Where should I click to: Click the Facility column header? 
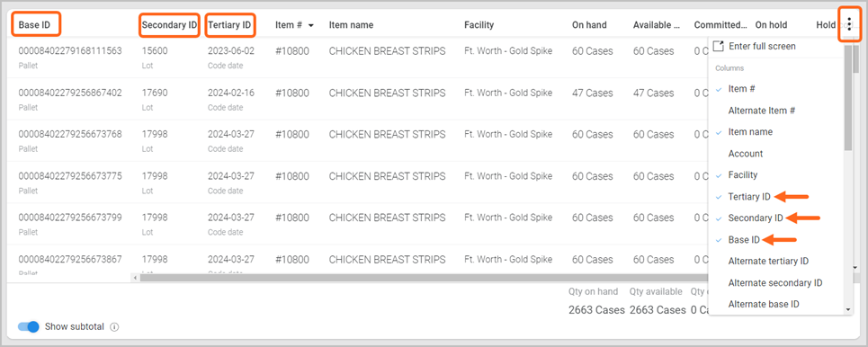point(479,25)
